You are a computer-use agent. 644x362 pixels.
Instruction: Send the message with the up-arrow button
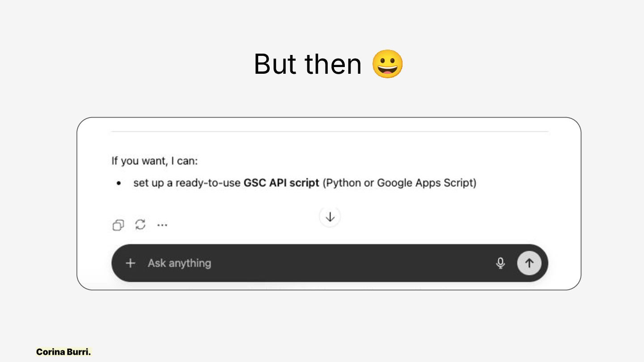[x=529, y=263]
